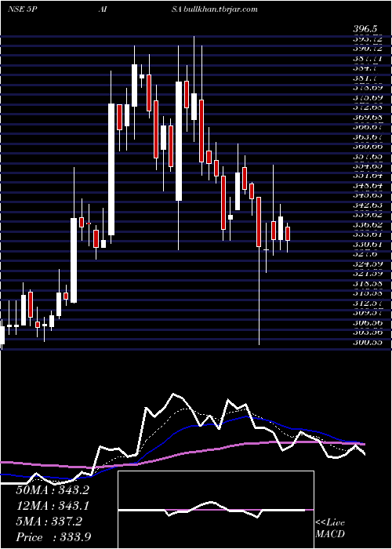Screen dimensions: 392x549
Task: Click the 336.62 price axis label
Action: click(x=368, y=224)
